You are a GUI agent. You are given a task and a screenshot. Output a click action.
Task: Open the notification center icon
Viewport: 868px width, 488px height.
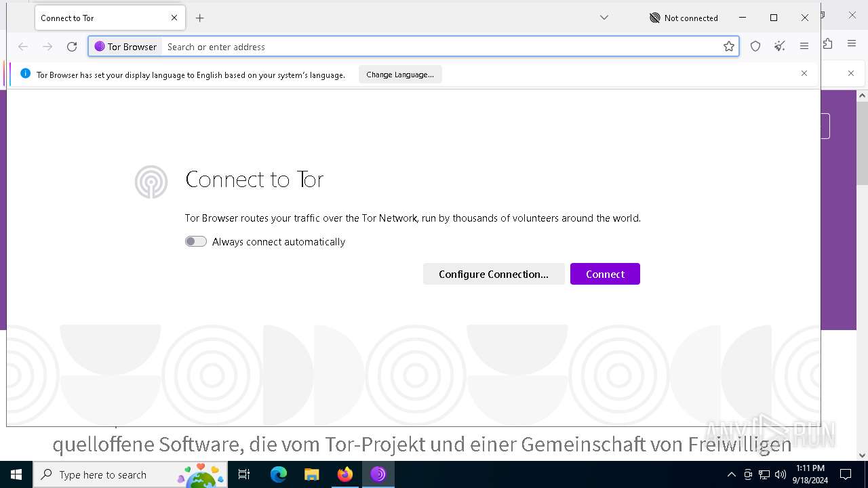(846, 474)
